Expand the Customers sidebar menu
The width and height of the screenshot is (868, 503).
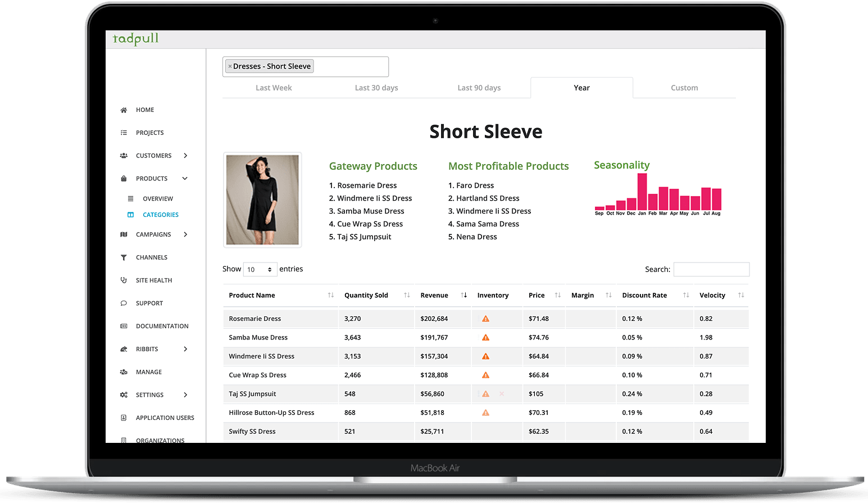pyautogui.click(x=185, y=156)
